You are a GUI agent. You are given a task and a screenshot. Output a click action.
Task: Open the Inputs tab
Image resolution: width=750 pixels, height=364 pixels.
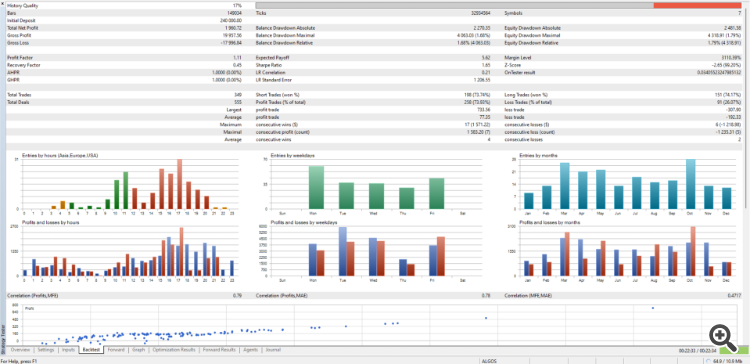pyautogui.click(x=68, y=350)
